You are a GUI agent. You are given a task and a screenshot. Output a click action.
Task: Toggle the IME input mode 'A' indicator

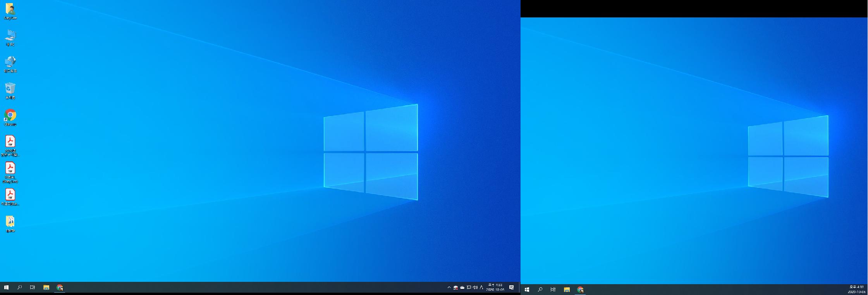tap(481, 287)
